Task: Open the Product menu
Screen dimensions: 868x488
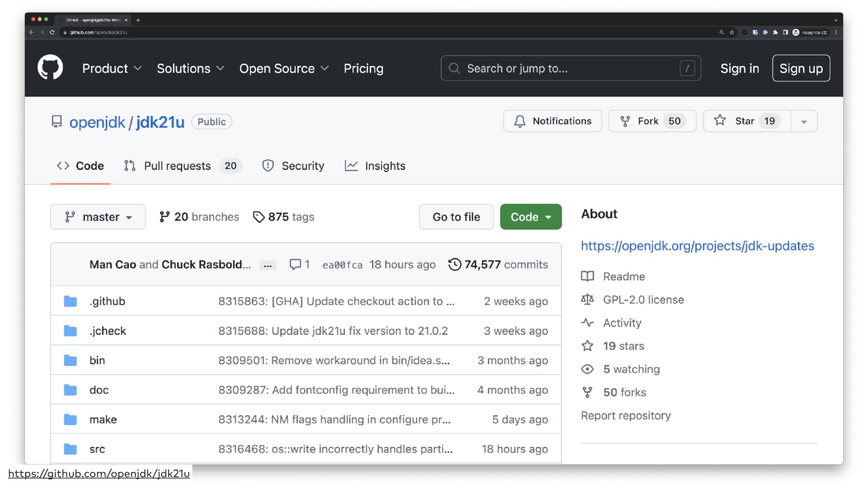Action: click(112, 68)
